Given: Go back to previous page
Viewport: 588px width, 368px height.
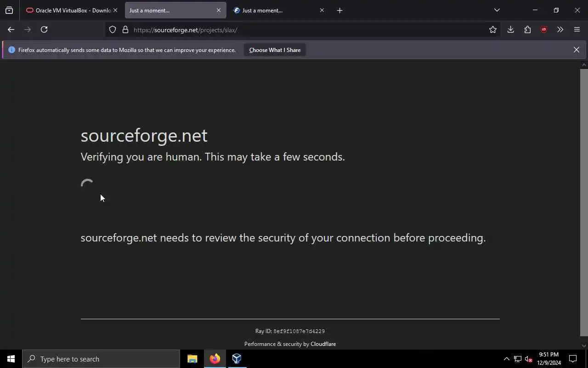Looking at the screenshot, I should (x=11, y=29).
